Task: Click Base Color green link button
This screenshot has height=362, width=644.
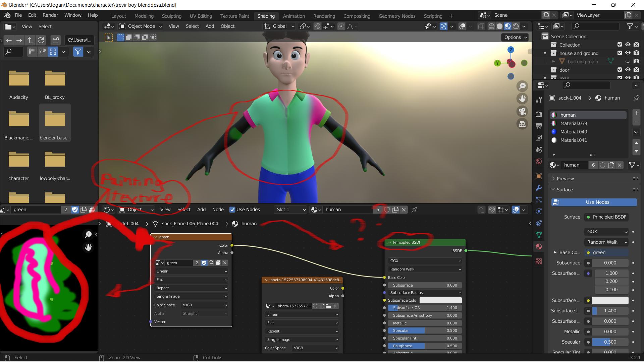Action: (606, 252)
